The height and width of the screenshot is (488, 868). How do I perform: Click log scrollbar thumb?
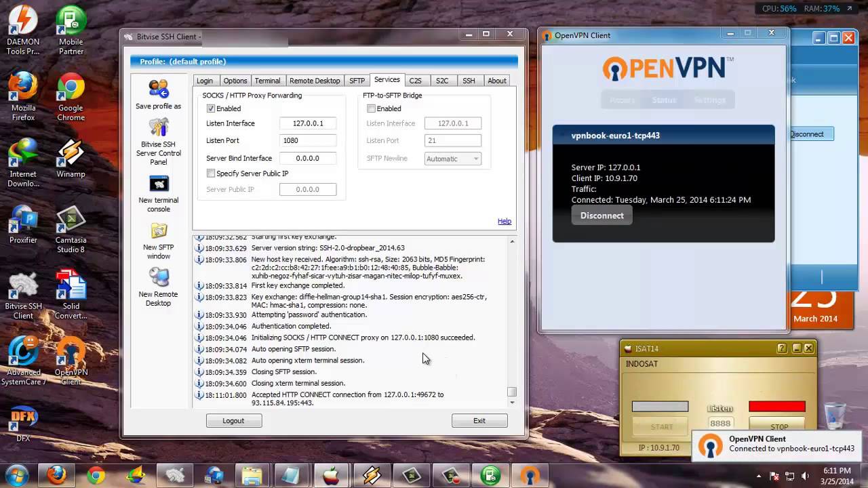tap(512, 392)
